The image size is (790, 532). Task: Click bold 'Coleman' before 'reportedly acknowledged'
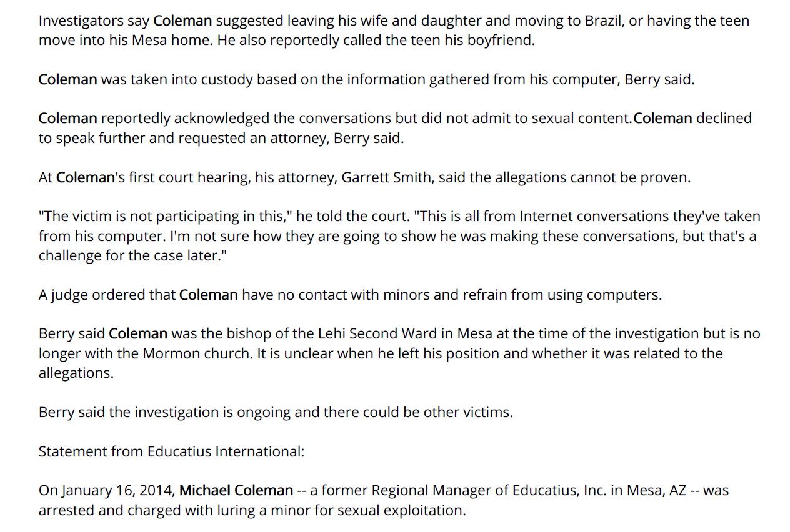[68, 119]
